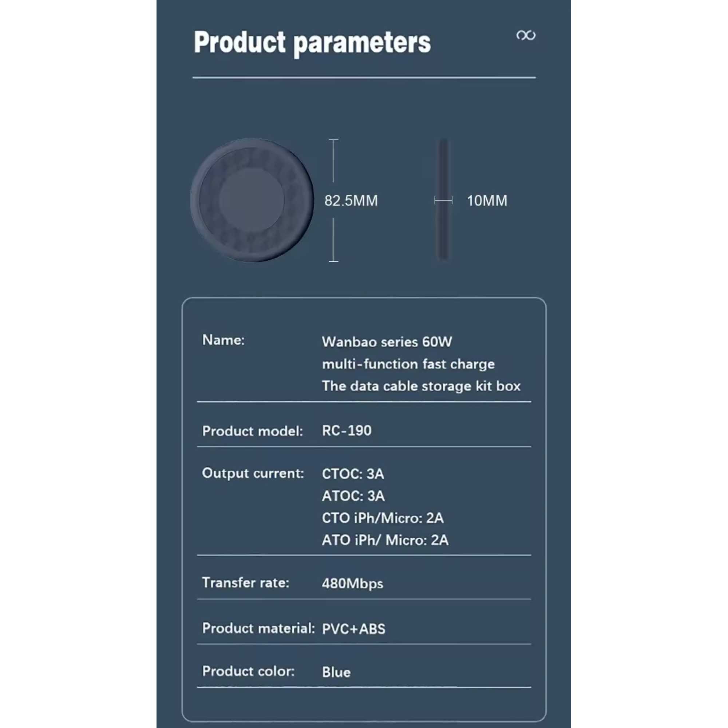The width and height of the screenshot is (728, 728).
Task: Click the CTOC: 3A output current line
Action: (353, 474)
